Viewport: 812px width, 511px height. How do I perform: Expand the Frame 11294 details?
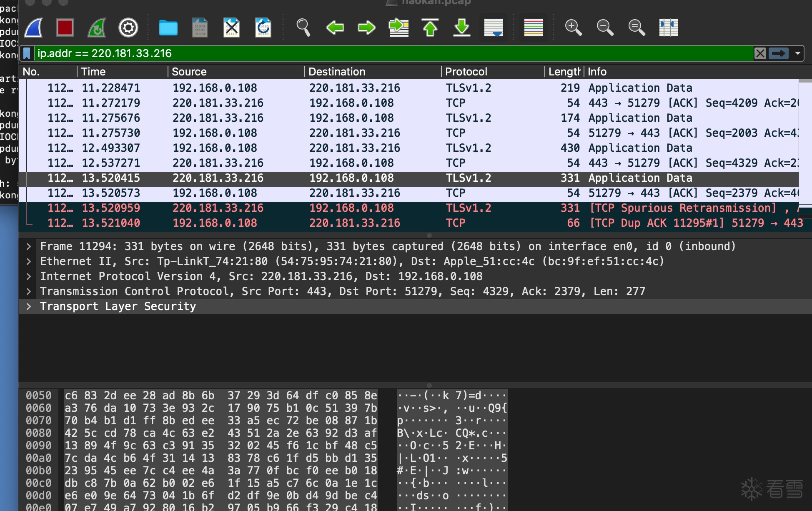pos(29,246)
